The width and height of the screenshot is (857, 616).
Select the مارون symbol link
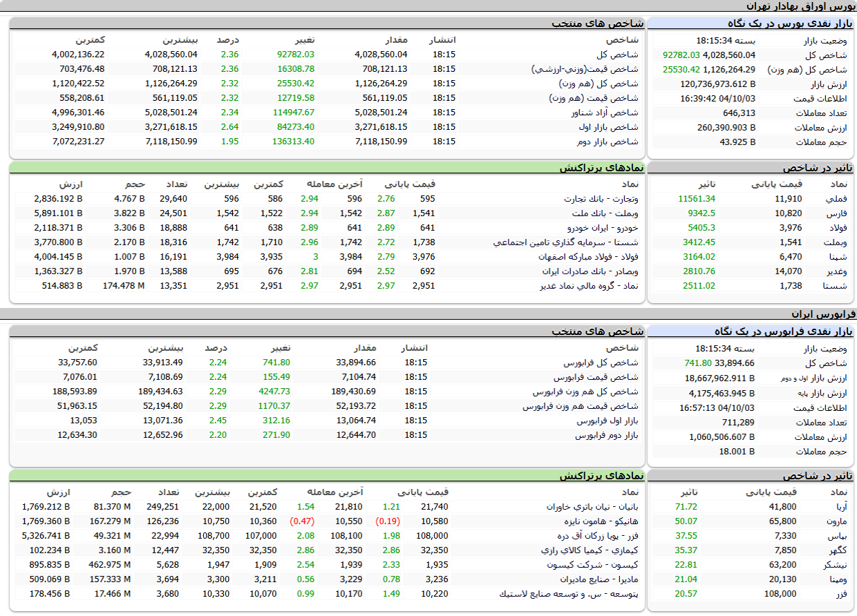[x=837, y=521]
